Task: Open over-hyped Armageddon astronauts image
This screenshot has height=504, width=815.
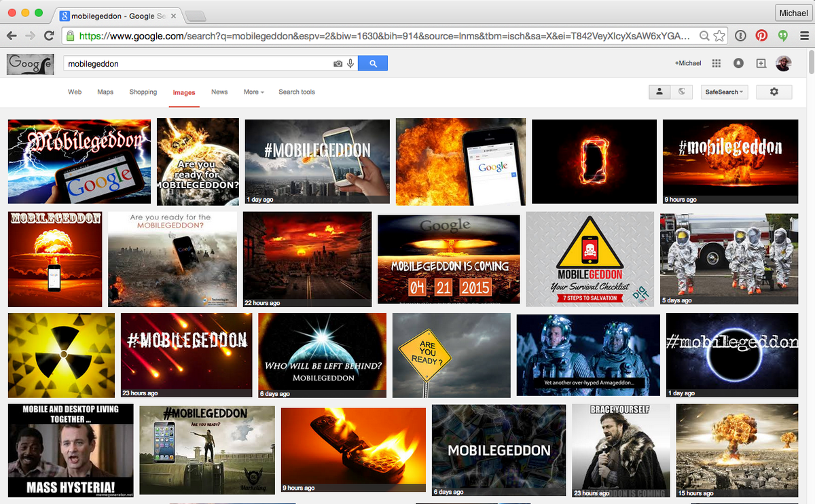Action: (588, 355)
